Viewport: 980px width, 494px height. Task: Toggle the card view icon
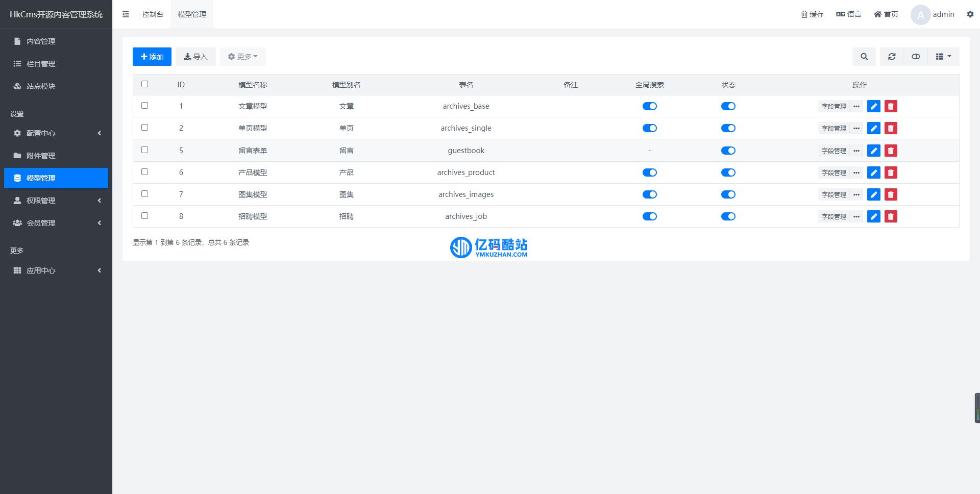click(x=916, y=57)
